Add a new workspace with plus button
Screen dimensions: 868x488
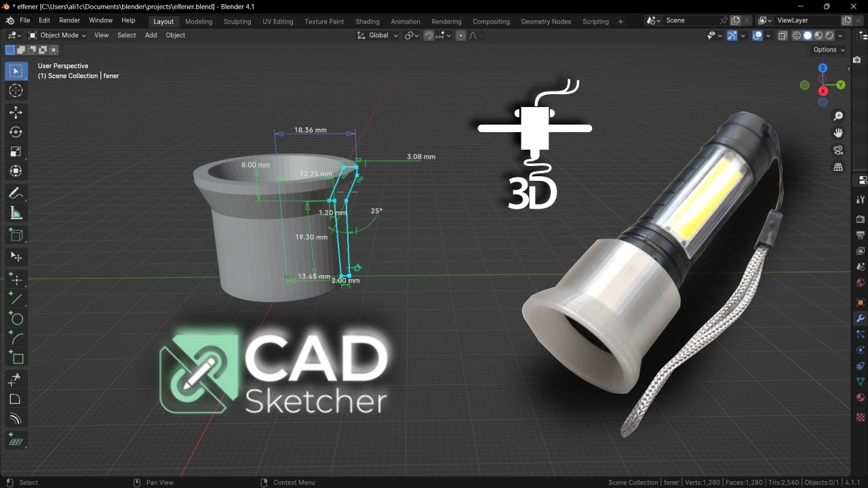[x=620, y=21]
